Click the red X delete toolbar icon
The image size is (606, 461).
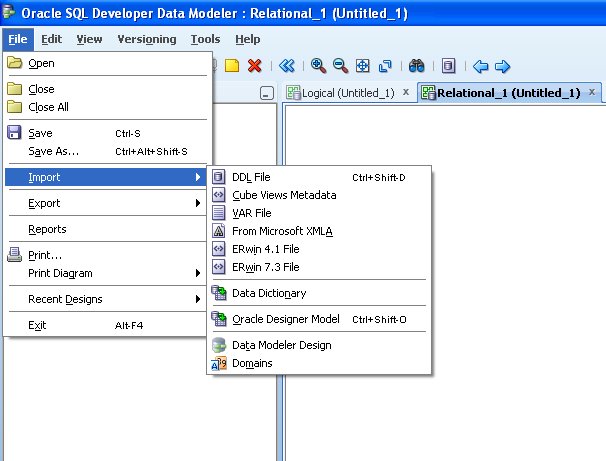[x=255, y=66]
